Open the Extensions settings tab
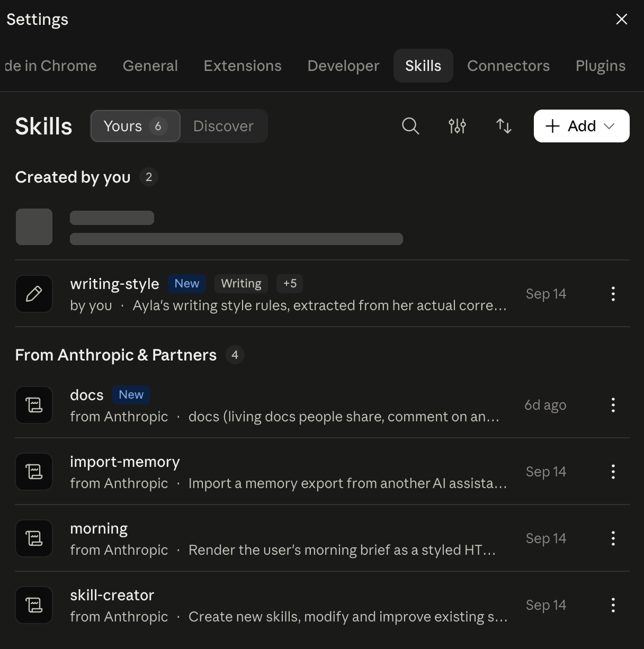 [243, 66]
